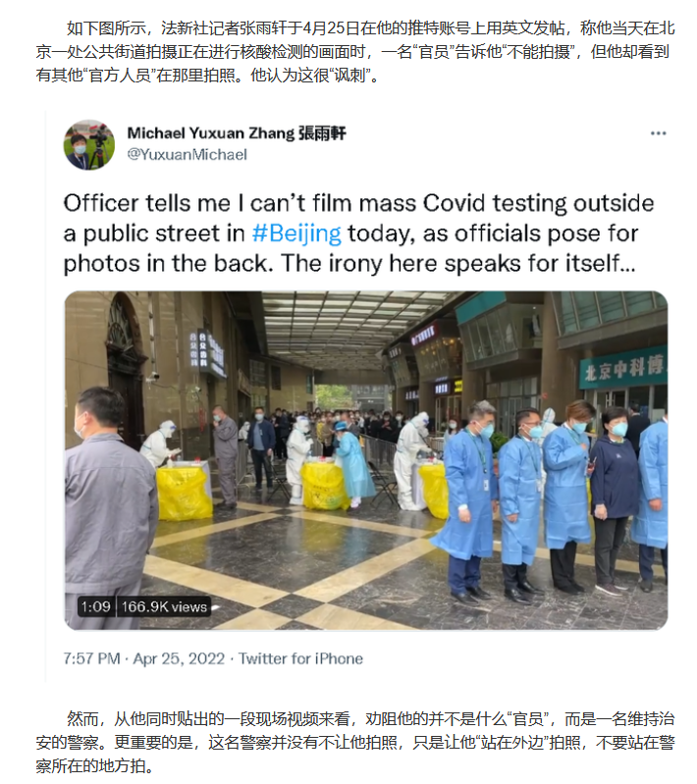
Task: Play the embedded Covid testing video
Action: pos(366,460)
